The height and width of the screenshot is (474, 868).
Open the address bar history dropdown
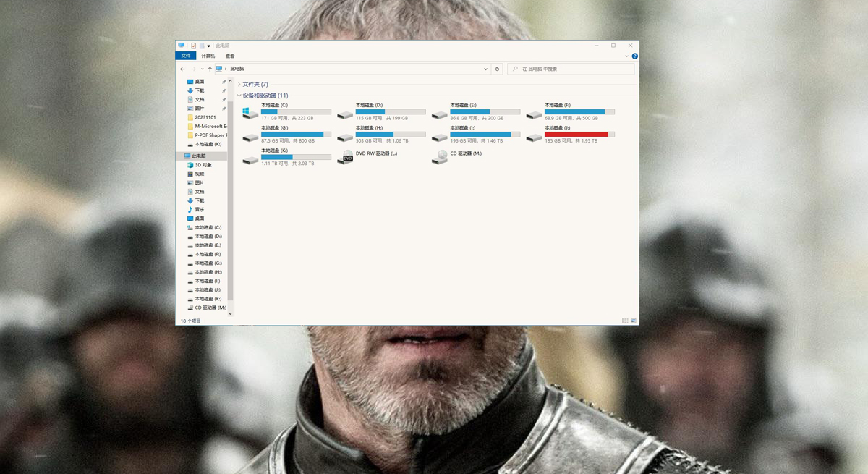coord(486,69)
